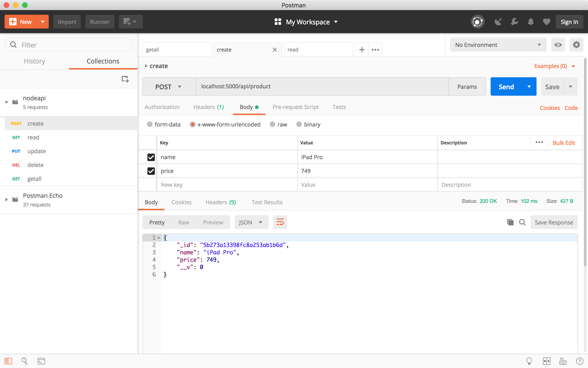The width and height of the screenshot is (588, 368).
Task: Open the request Headers (1) tab
Action: [x=209, y=107]
